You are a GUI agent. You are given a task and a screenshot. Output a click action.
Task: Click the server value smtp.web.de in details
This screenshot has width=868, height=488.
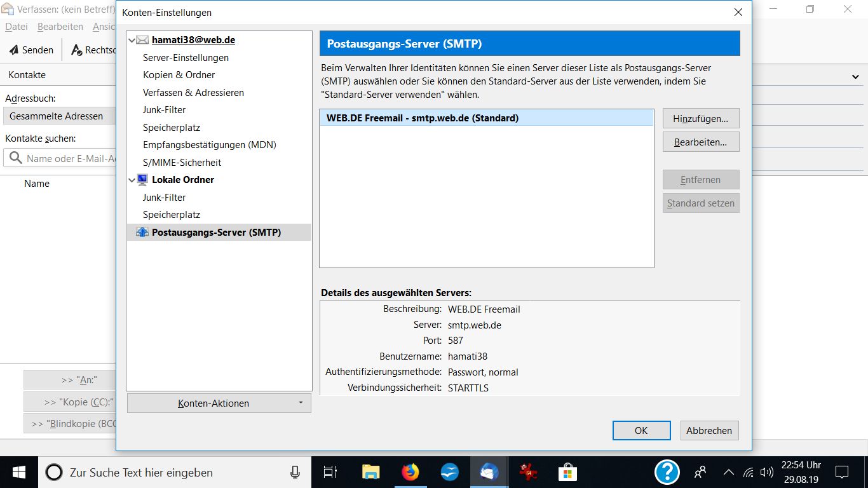475,325
